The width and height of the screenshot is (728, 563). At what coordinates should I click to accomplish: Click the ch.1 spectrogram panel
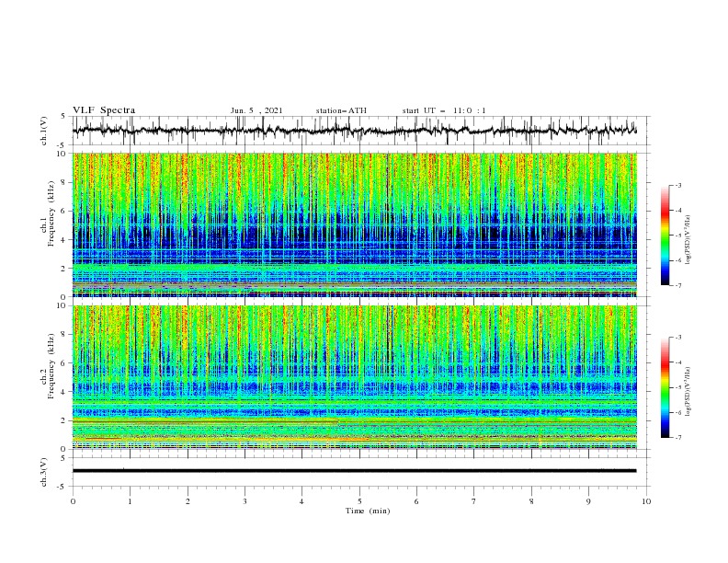[354, 224]
